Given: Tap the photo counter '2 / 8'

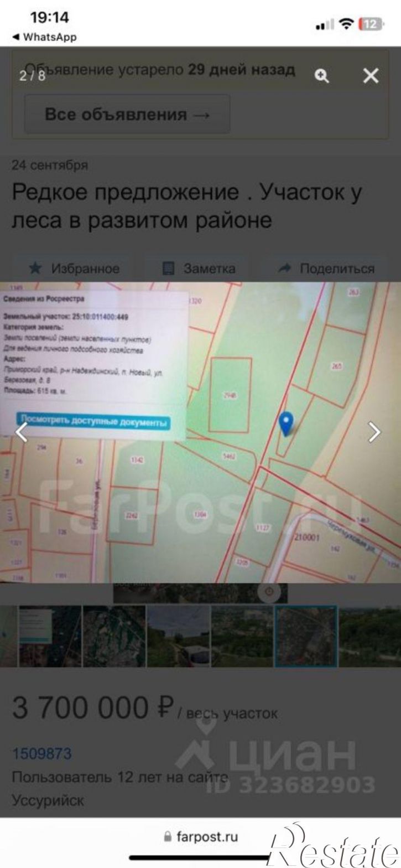Looking at the screenshot, I should 33,76.
